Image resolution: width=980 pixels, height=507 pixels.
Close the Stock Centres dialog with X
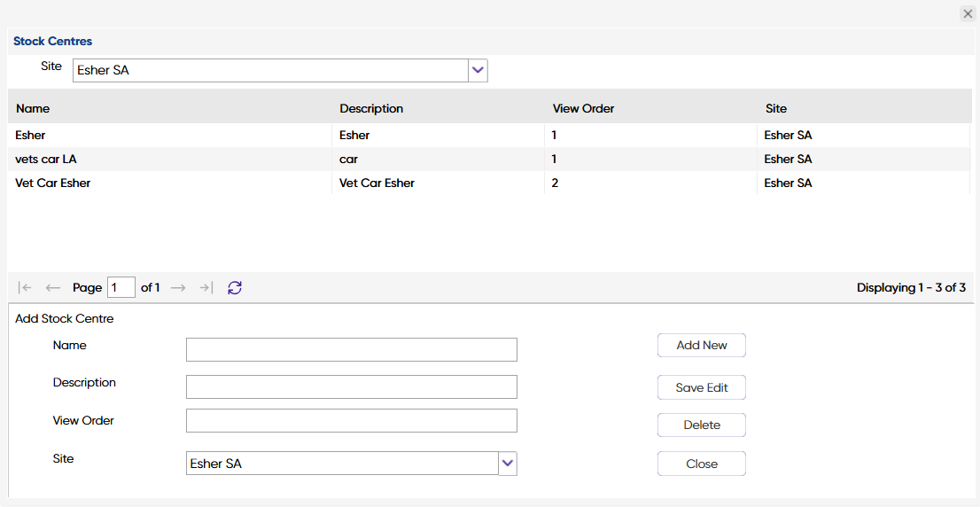pyautogui.click(x=968, y=13)
